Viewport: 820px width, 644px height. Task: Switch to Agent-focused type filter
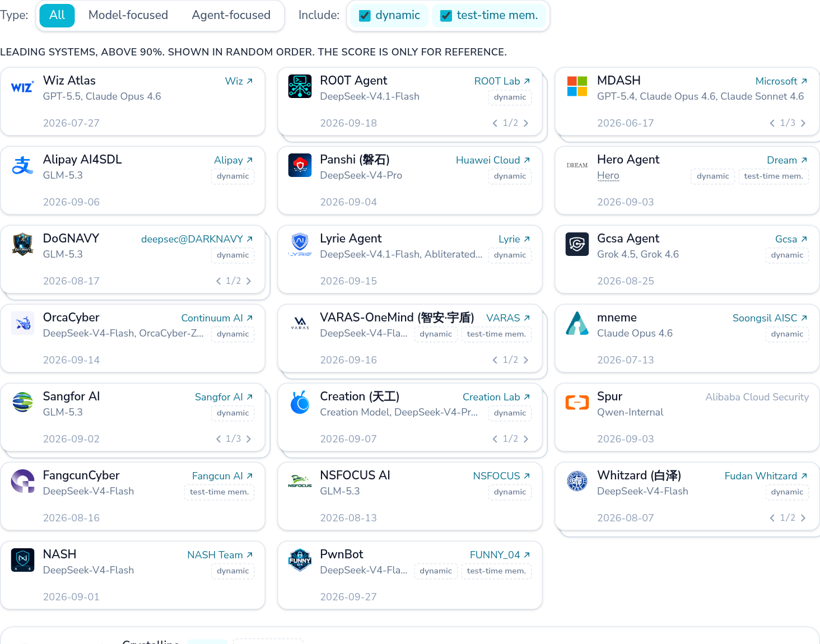click(231, 15)
